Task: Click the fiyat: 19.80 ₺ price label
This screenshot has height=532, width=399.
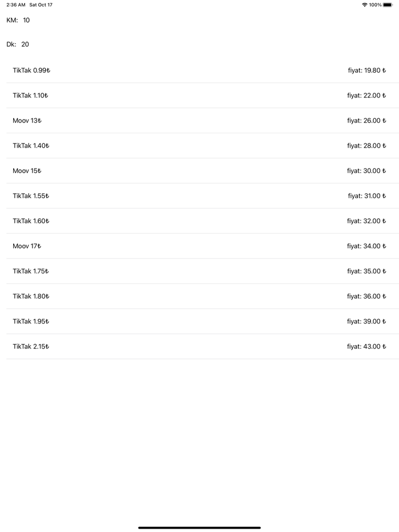Action: coord(367,71)
